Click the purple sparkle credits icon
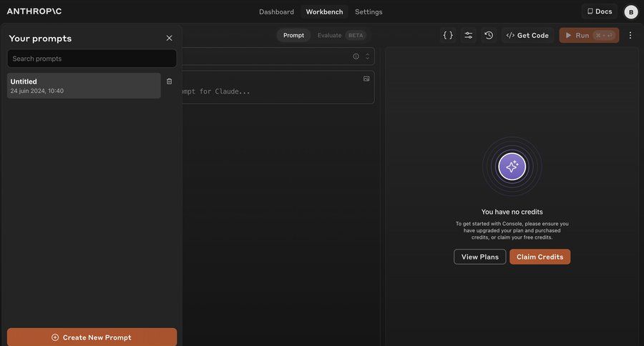Screen dimensions: 644x346 tap(512, 167)
